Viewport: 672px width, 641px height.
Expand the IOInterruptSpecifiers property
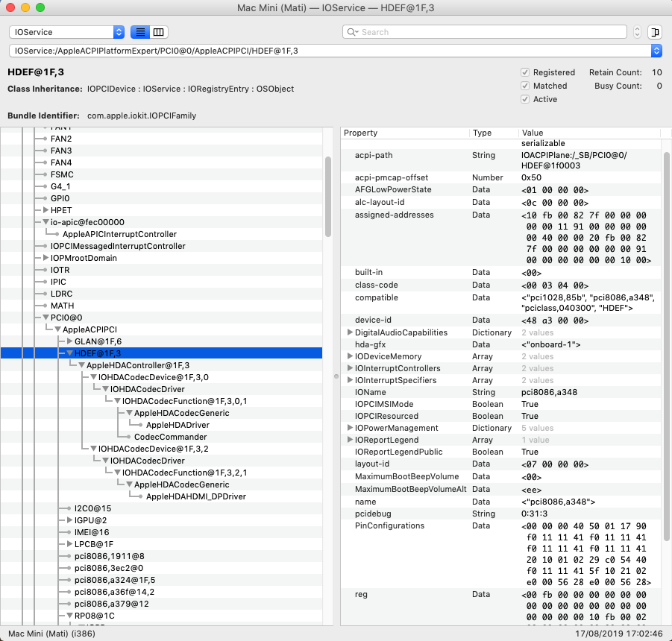click(x=350, y=380)
